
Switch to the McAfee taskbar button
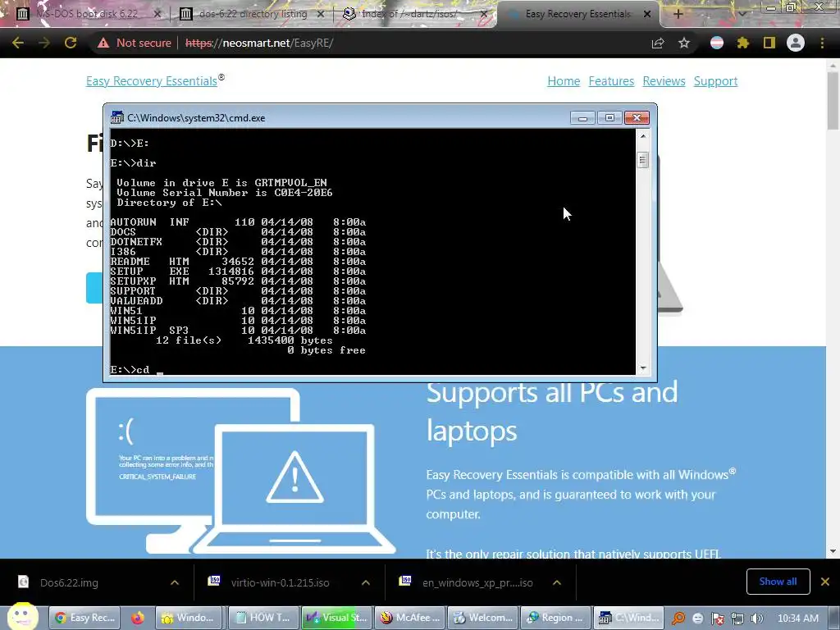(x=409, y=618)
